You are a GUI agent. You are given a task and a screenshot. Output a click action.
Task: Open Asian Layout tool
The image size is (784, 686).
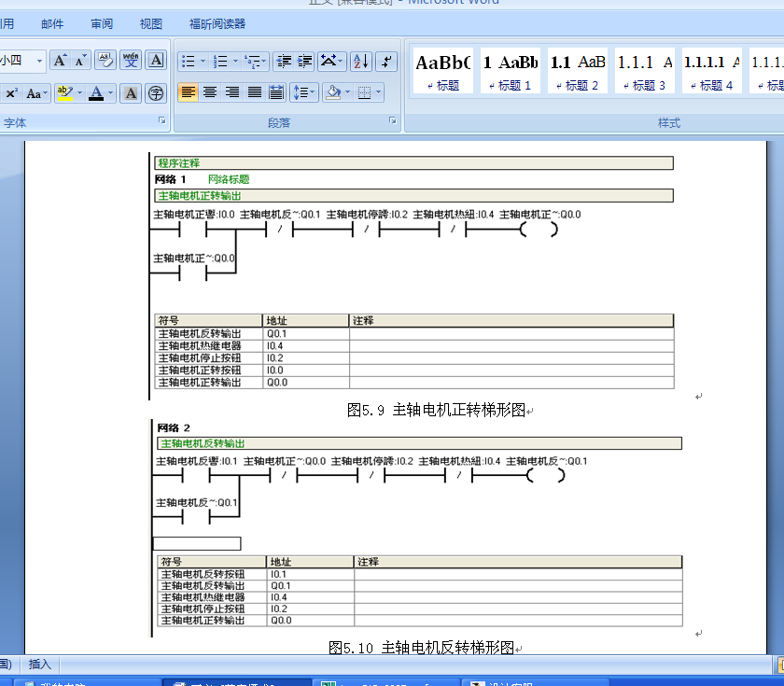point(331,62)
